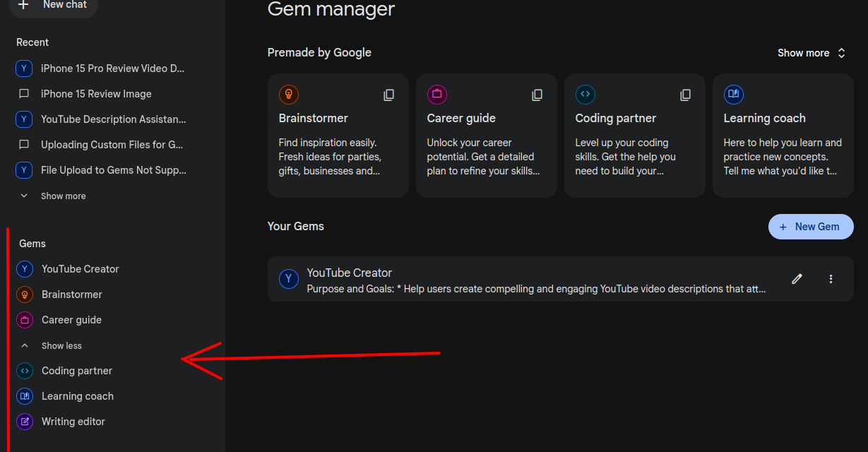Image resolution: width=868 pixels, height=452 pixels.
Task: Click the Writing editor pencil icon in sidebar
Action: coord(25,422)
